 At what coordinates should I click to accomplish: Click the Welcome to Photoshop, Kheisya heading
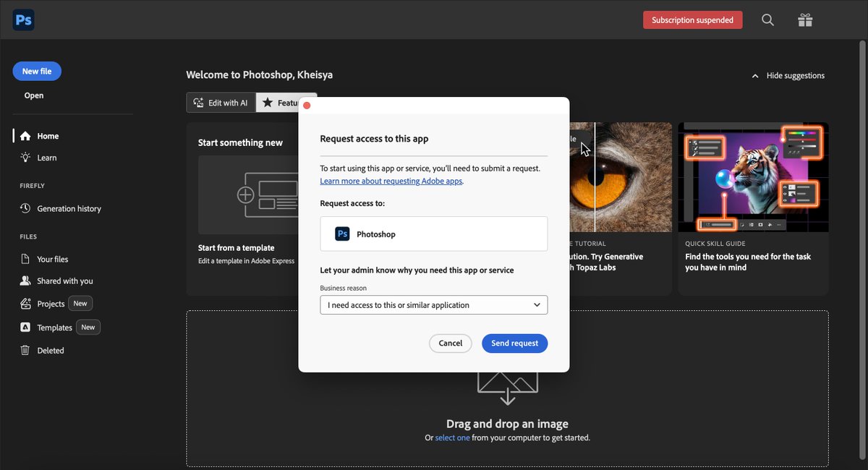[260, 74]
